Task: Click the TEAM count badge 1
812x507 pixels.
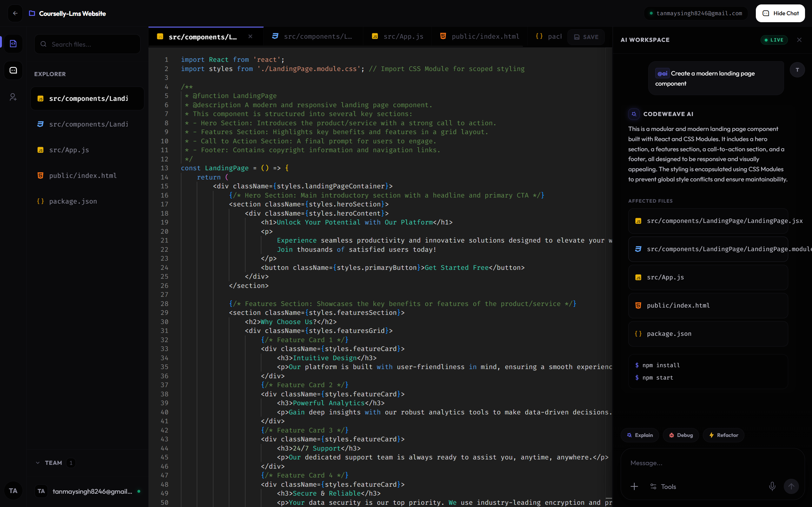Action: pos(71,463)
